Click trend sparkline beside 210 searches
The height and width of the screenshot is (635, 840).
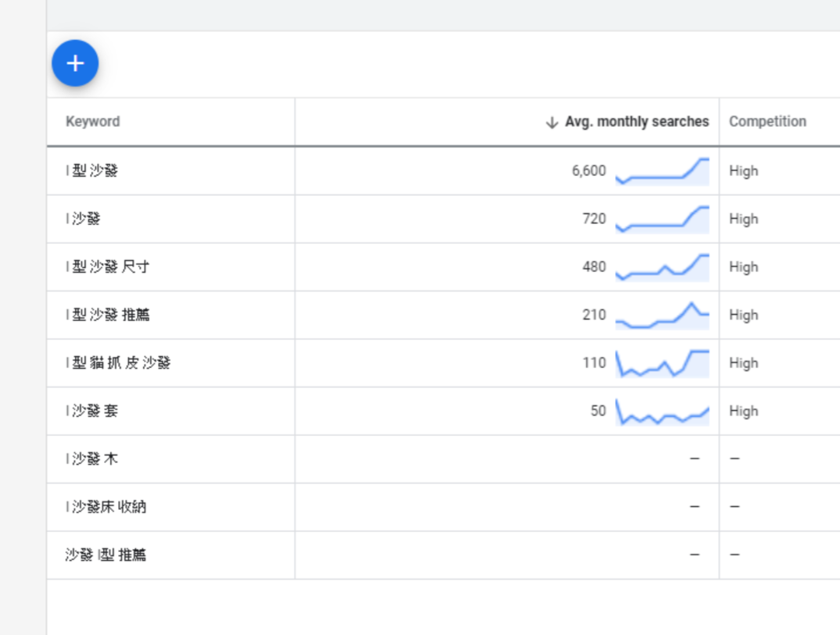pos(662,315)
